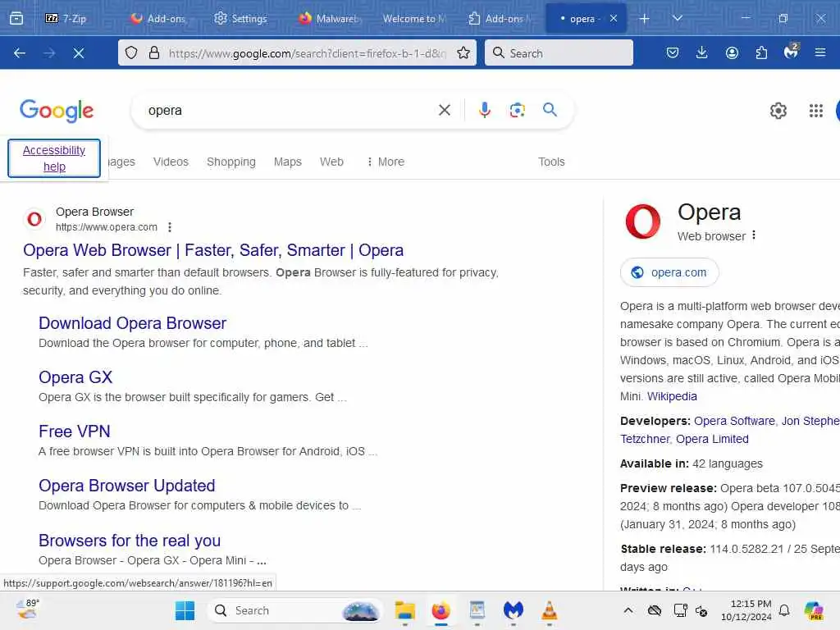
Task: Focus the Firefox toolbar Search box
Action: click(559, 52)
